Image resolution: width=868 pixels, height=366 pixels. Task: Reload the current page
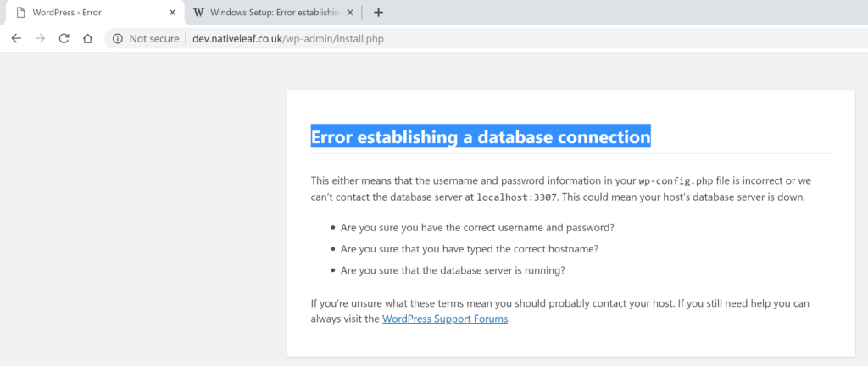(x=64, y=39)
